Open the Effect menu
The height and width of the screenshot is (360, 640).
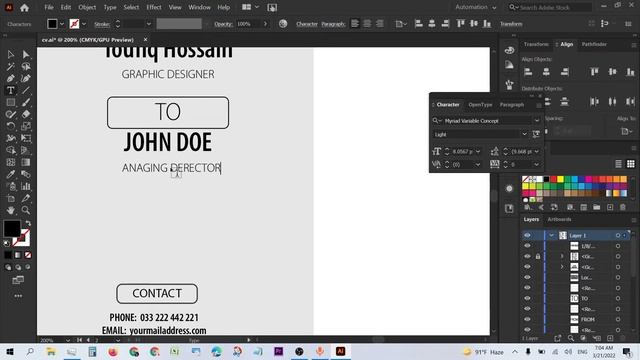point(154,7)
